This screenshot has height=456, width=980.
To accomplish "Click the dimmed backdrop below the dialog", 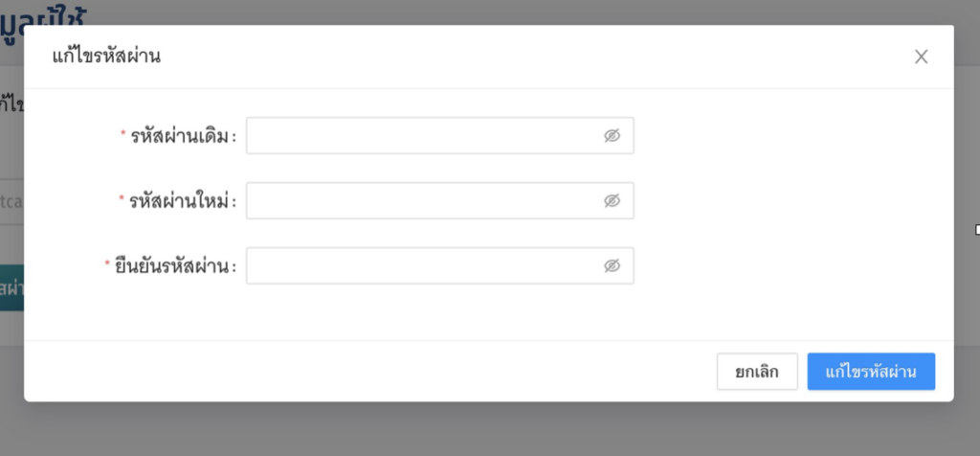I will (x=479, y=431).
